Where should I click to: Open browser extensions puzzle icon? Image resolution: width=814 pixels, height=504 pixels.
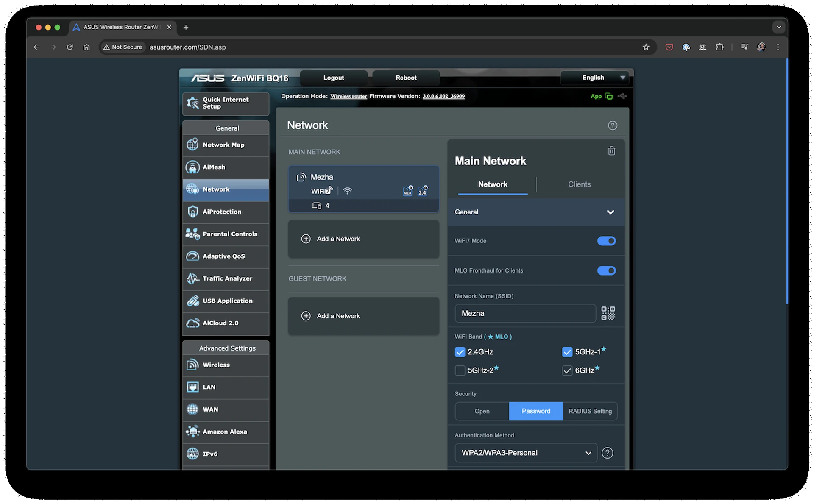pyautogui.click(x=719, y=47)
